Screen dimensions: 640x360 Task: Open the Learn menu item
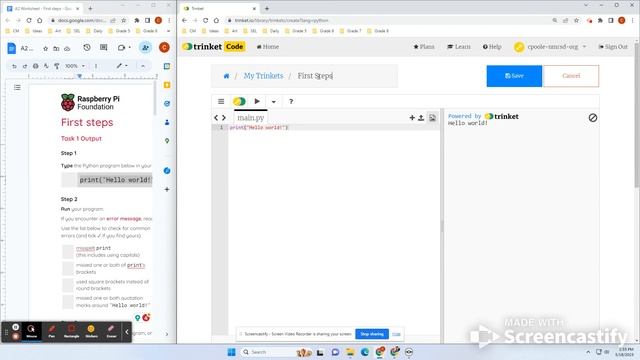pyautogui.click(x=459, y=47)
